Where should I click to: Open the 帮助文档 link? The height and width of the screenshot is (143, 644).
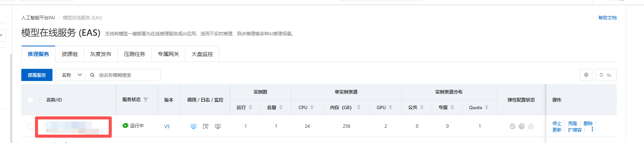[608, 18]
